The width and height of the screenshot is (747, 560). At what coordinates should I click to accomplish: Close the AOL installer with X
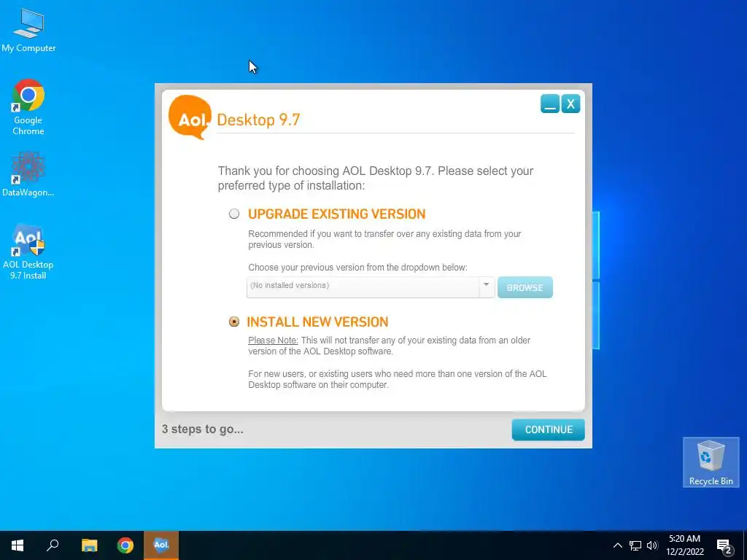[570, 104]
